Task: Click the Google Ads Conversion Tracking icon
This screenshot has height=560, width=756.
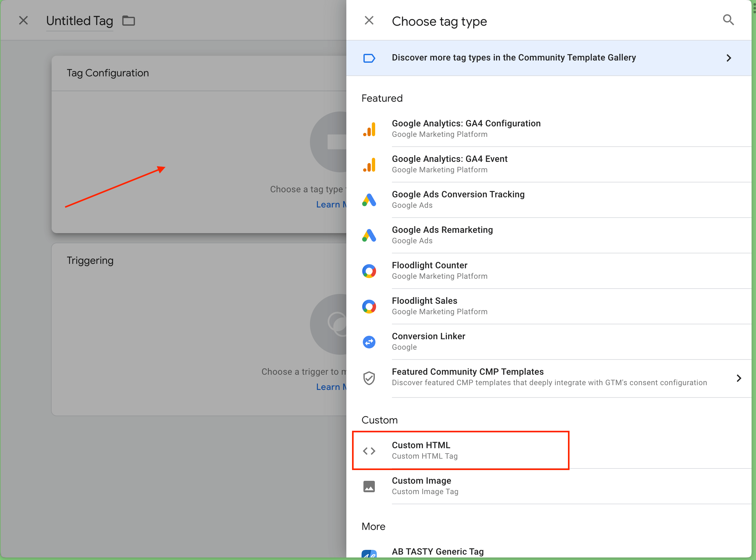Action: (x=369, y=200)
